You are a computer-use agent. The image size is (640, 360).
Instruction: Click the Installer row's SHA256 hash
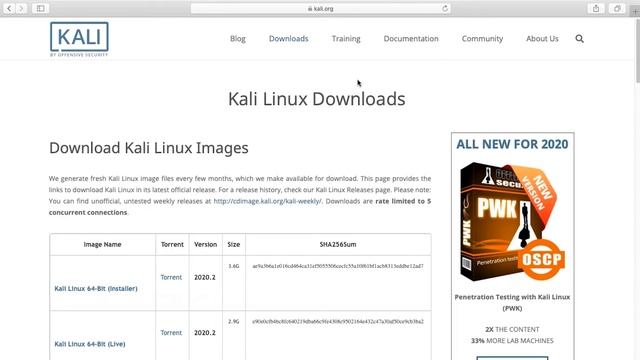(x=338, y=266)
